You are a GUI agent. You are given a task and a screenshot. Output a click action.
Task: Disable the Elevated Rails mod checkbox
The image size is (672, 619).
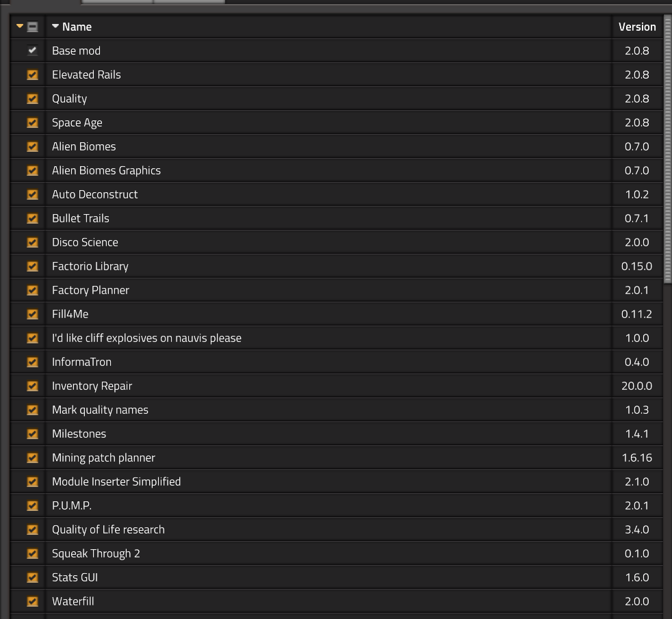33,75
